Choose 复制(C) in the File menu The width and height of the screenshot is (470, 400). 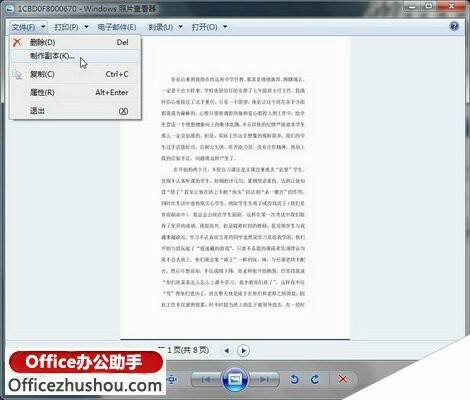[x=75, y=74]
